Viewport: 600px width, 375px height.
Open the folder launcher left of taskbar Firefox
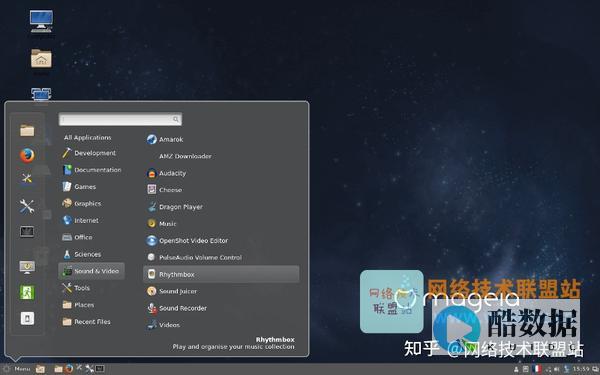click(x=58, y=369)
